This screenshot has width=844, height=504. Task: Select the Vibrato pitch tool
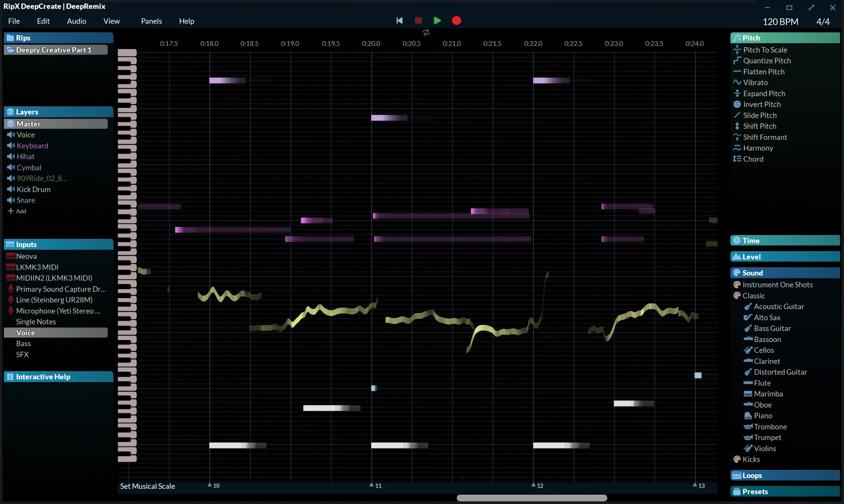pos(755,82)
